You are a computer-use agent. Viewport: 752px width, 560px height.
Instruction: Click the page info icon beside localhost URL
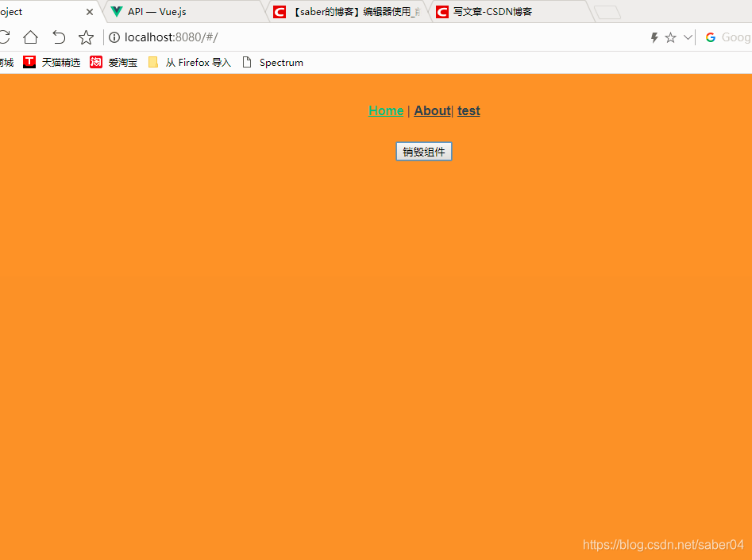(x=114, y=37)
